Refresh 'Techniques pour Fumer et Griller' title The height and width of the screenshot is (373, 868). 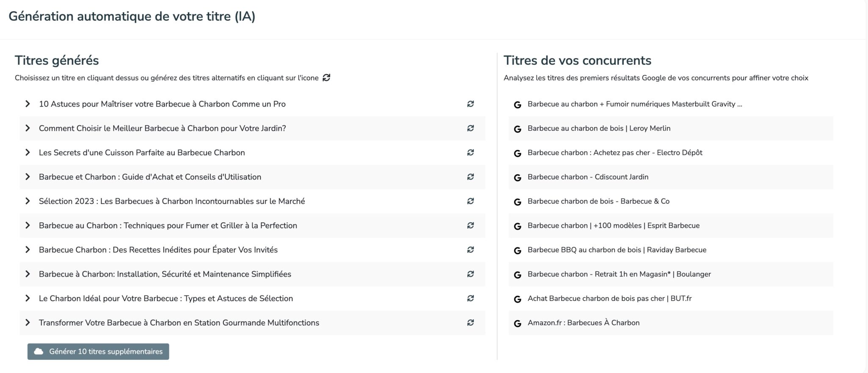tap(470, 226)
